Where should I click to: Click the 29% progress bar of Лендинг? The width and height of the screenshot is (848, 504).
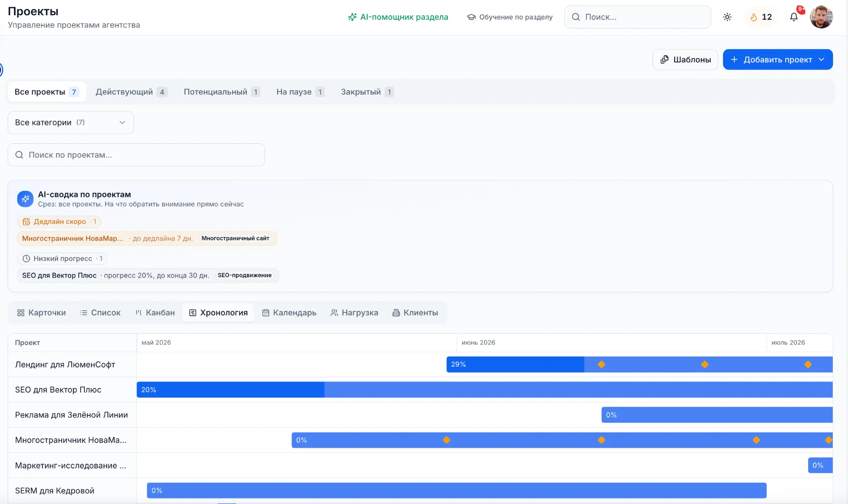pos(515,365)
